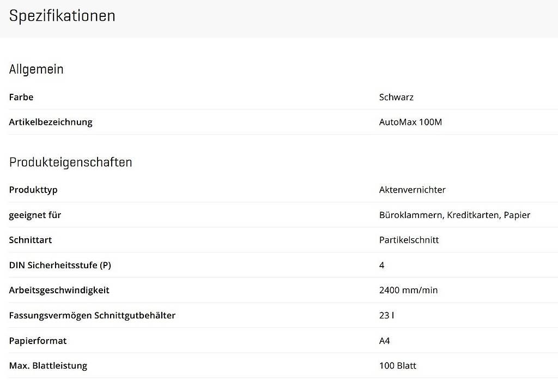Click the Fassungsvermögen Schnittgutbehälter label
The width and height of the screenshot is (558, 392).
pos(93,316)
